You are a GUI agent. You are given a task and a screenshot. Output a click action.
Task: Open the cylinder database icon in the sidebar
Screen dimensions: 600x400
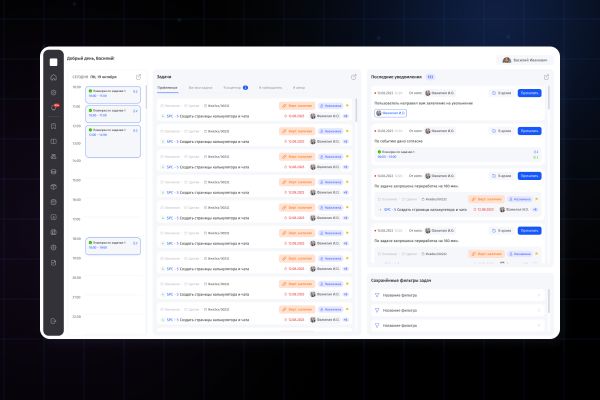54,172
